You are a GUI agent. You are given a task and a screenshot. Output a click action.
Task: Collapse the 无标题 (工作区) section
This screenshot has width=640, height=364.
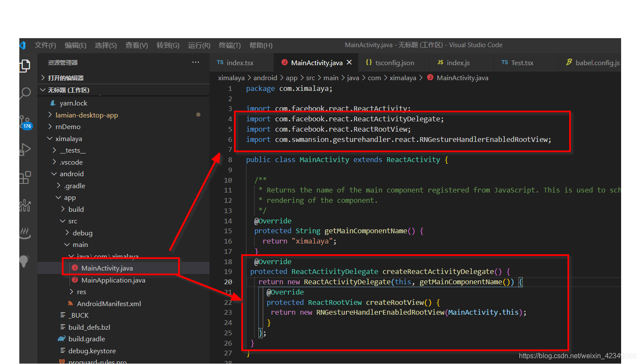[x=124, y=90]
